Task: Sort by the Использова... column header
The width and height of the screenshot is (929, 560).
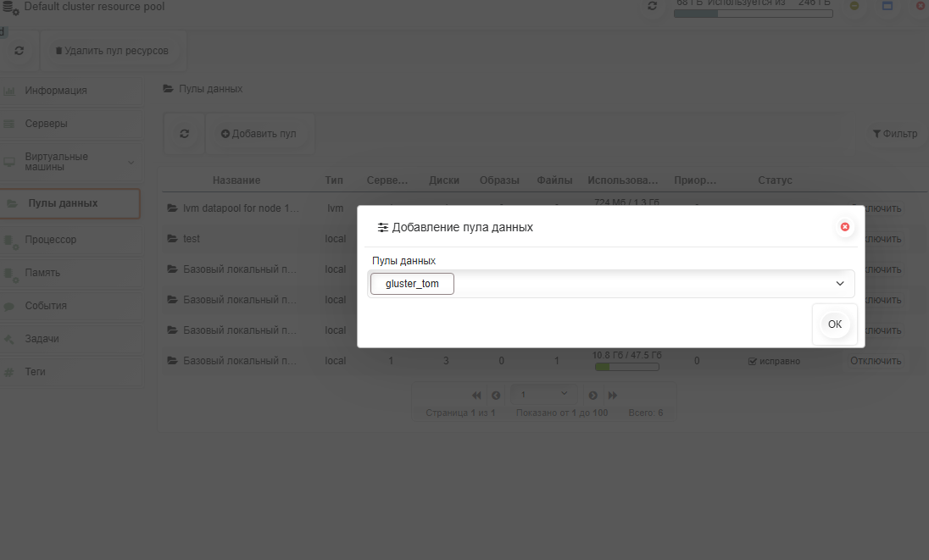Action: pyautogui.click(x=623, y=180)
